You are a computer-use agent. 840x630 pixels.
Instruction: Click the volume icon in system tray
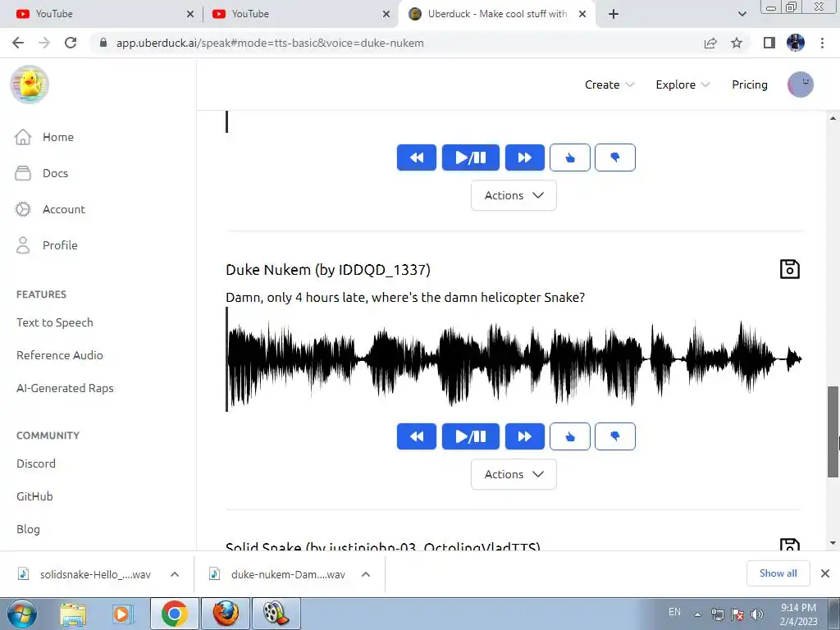point(756,614)
